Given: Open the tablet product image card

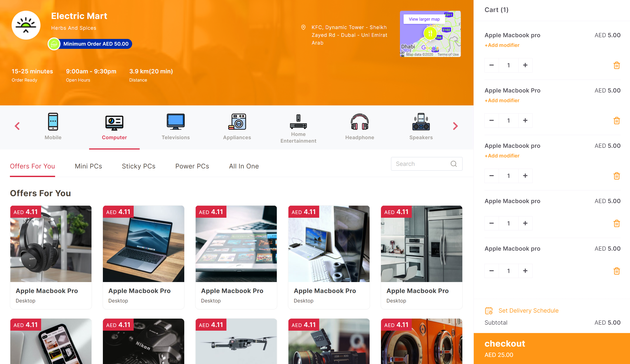Looking at the screenshot, I should pyautogui.click(x=236, y=244).
